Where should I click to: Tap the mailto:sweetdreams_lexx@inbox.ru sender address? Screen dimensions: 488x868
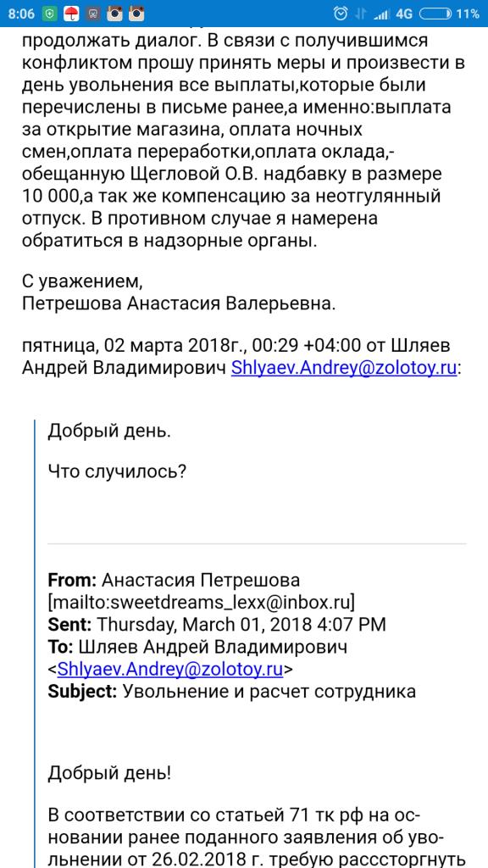coord(203,601)
